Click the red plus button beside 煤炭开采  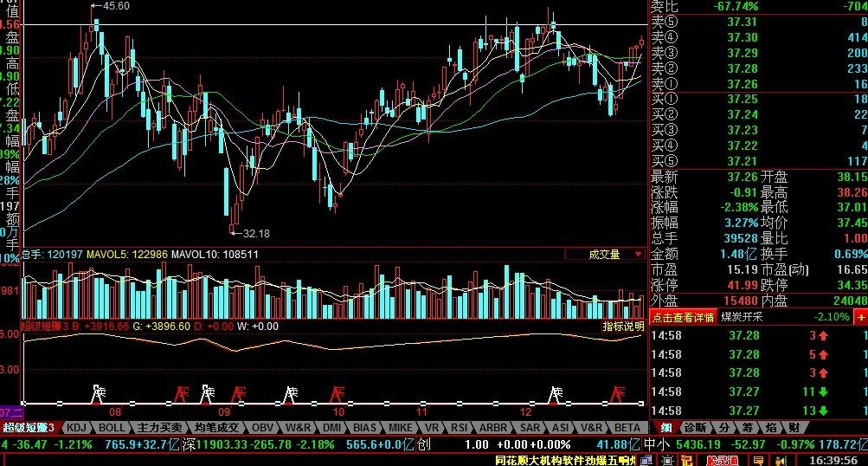pyautogui.click(x=860, y=317)
